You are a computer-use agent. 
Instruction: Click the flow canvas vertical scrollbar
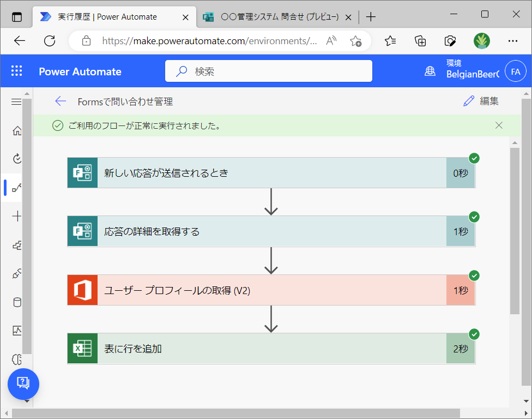(x=515, y=231)
